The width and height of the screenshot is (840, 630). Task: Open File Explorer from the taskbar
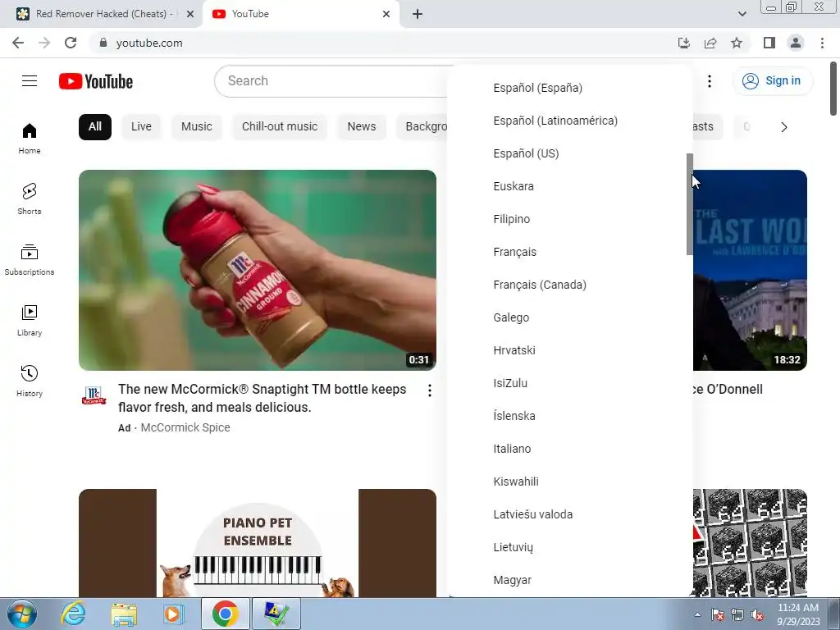coord(124,614)
